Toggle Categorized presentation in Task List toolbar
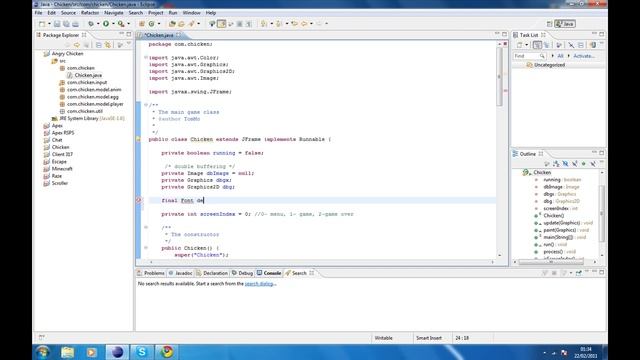The width and height of the screenshot is (640, 360). (x=537, y=45)
